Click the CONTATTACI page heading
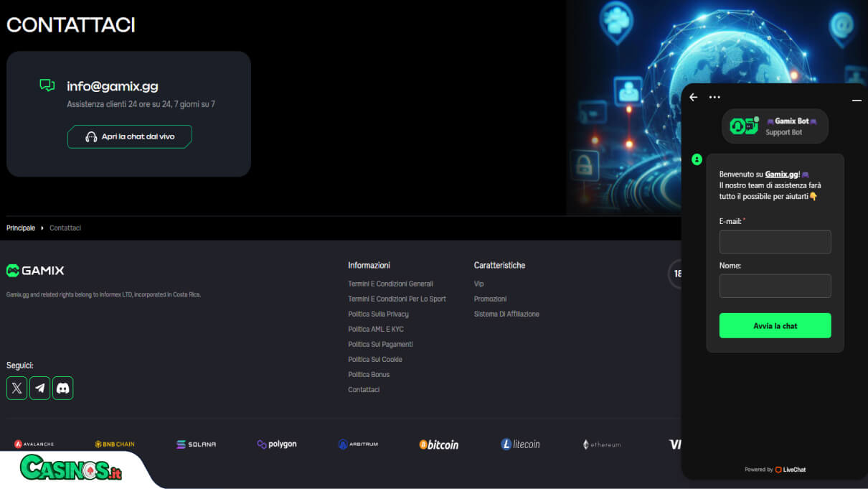The height and width of the screenshot is (489, 868). (70, 24)
